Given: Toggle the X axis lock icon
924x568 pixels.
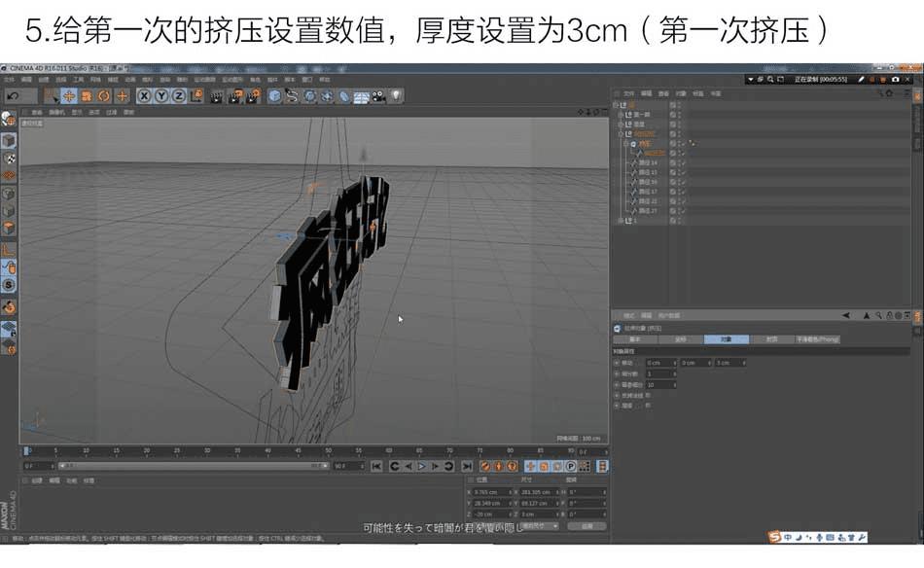Looking at the screenshot, I should coord(144,95).
